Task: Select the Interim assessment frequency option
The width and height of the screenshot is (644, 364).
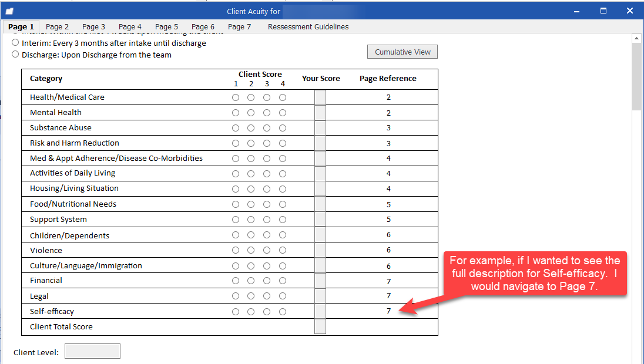Action: (15, 42)
